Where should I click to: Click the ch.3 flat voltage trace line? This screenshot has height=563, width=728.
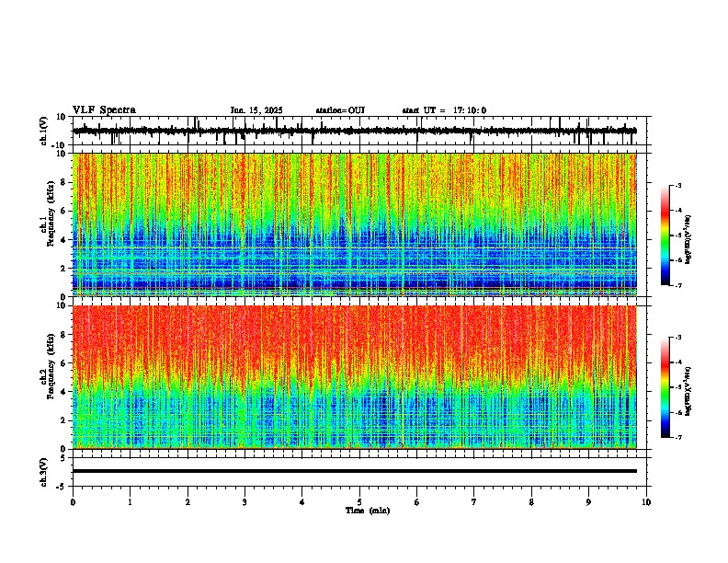pos(355,471)
